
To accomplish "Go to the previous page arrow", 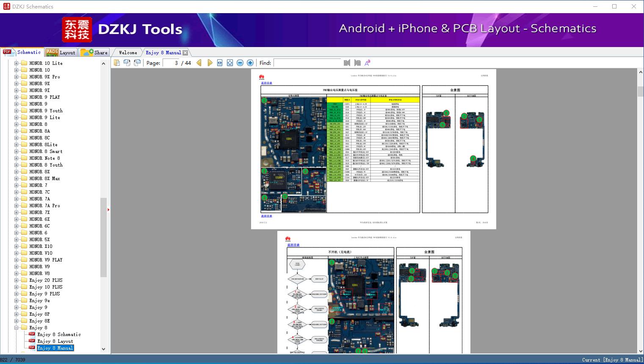I will pyautogui.click(x=199, y=63).
